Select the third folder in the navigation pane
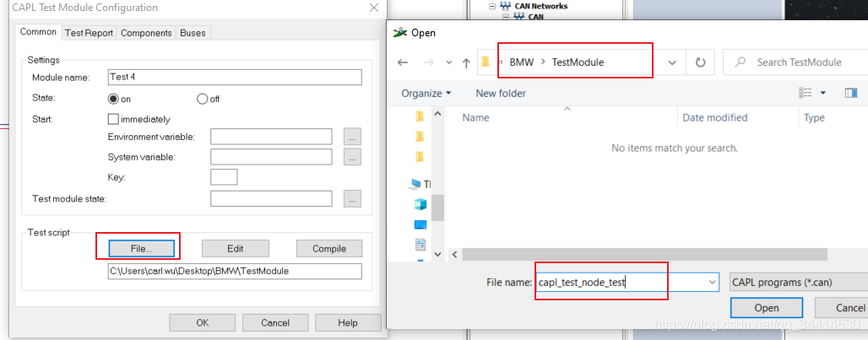This screenshot has width=868, height=340. pos(420,156)
